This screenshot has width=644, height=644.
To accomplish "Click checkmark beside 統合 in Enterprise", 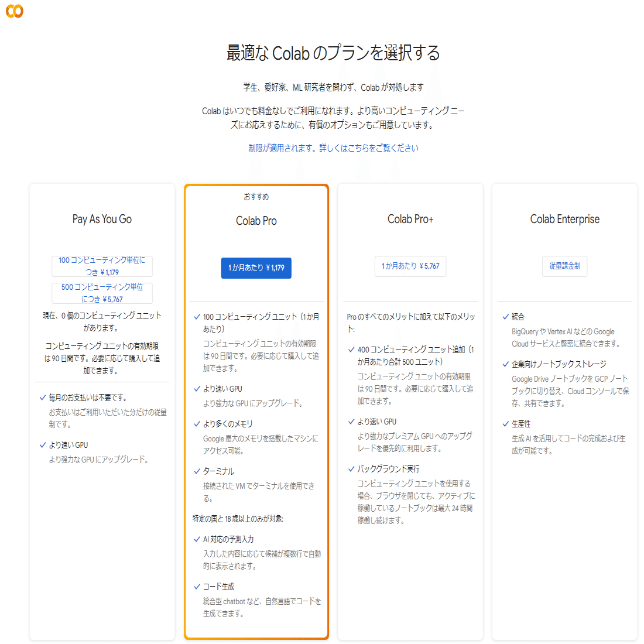I will coord(506,317).
